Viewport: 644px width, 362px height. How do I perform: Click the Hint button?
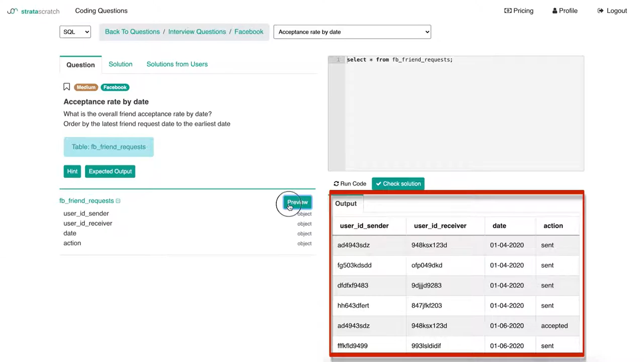72,171
